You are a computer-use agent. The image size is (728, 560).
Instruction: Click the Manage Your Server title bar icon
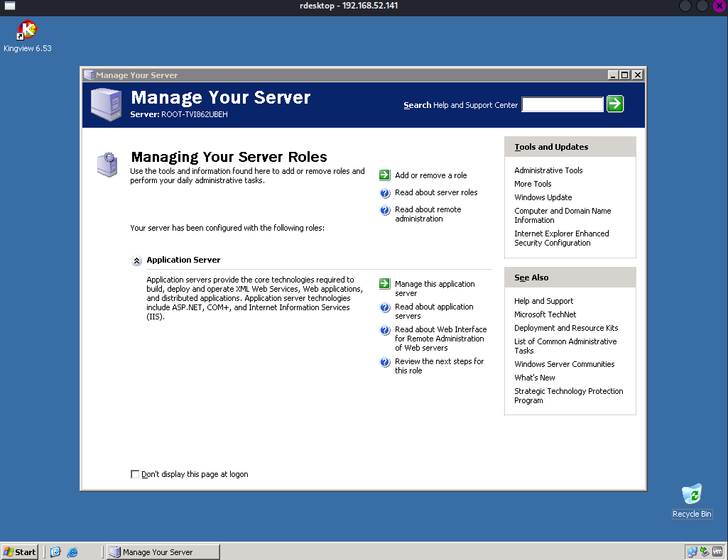point(89,75)
